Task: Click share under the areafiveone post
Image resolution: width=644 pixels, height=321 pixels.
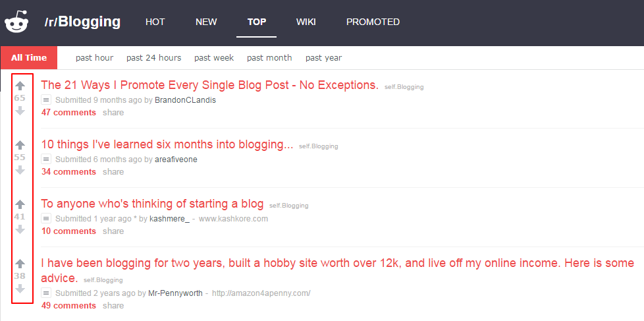Action: point(113,172)
